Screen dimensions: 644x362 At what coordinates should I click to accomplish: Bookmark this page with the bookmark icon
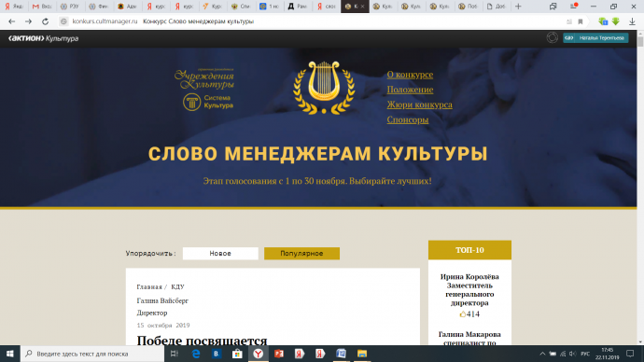[581, 21]
